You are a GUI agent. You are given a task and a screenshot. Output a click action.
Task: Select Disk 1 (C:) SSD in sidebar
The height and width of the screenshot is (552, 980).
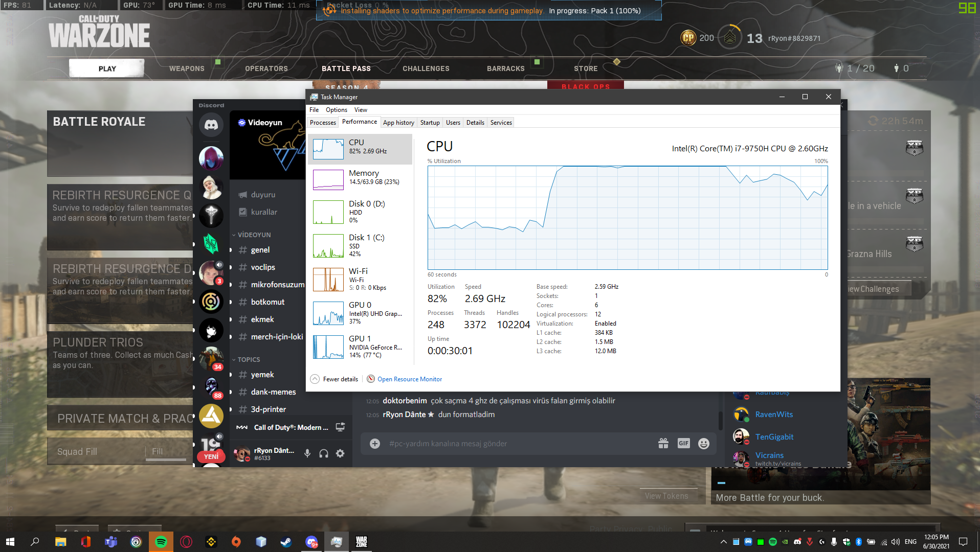tap(360, 245)
